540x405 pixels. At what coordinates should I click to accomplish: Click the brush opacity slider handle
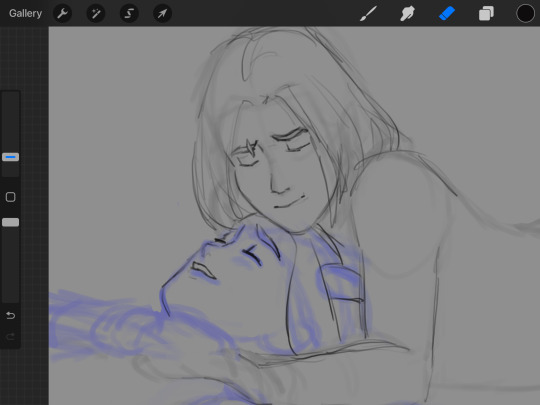(11, 222)
